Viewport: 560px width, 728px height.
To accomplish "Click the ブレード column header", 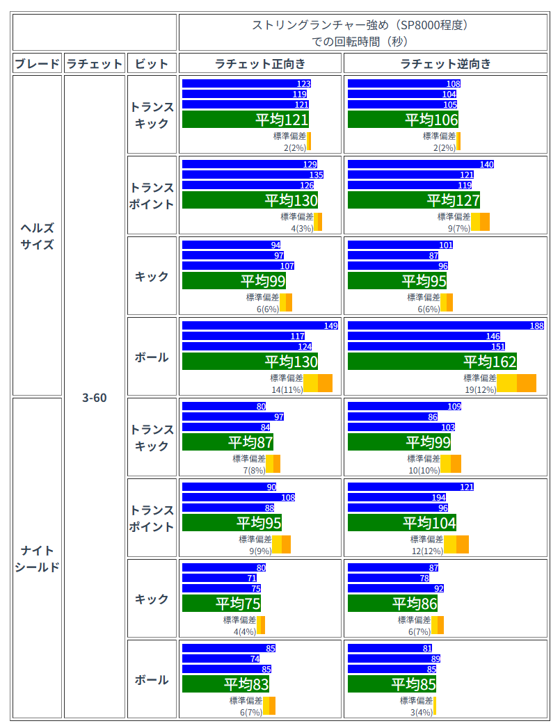I will tap(38, 64).
